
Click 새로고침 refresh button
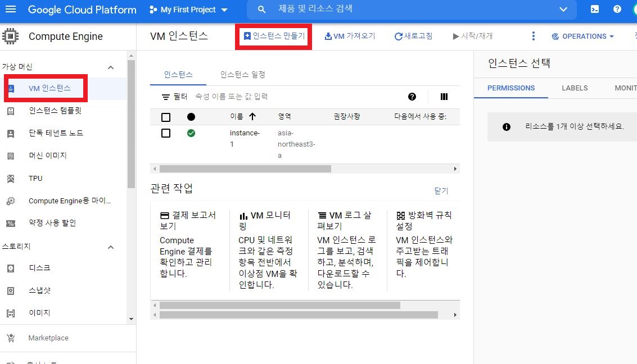(413, 36)
